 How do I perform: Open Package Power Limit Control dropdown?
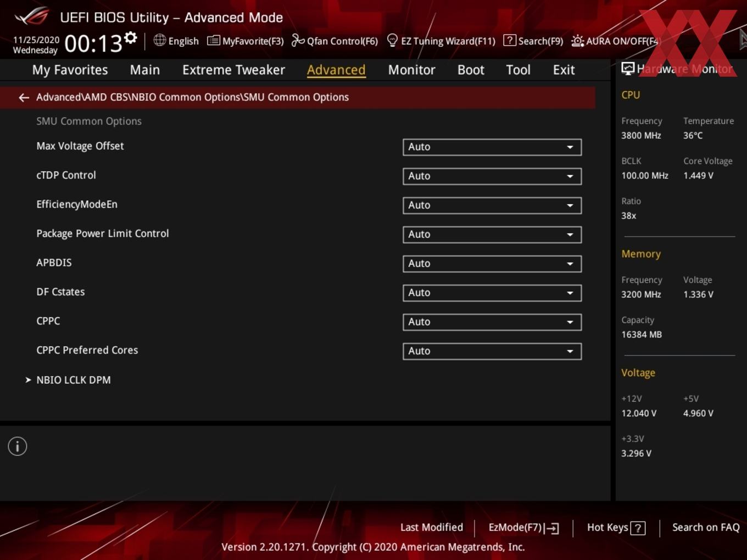(x=492, y=234)
